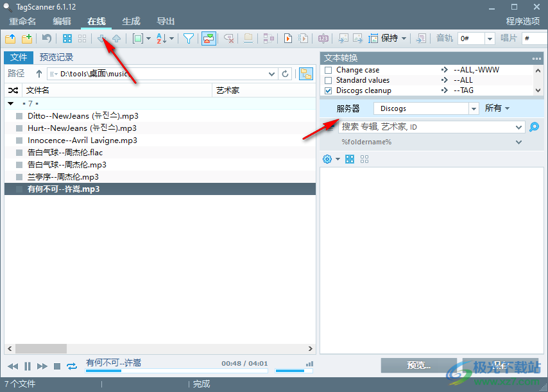Click the refresh icon next to the path field
548x392 pixels.
(285, 74)
